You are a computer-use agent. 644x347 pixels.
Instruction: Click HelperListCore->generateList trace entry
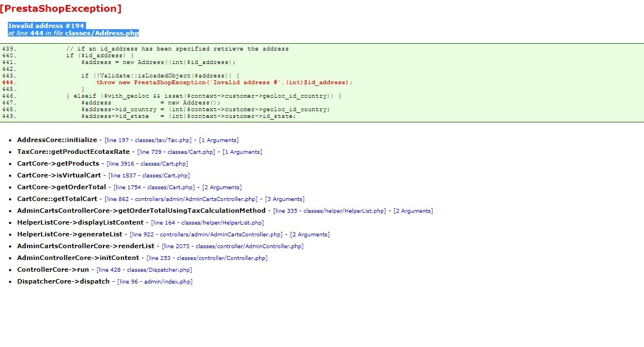click(x=70, y=234)
